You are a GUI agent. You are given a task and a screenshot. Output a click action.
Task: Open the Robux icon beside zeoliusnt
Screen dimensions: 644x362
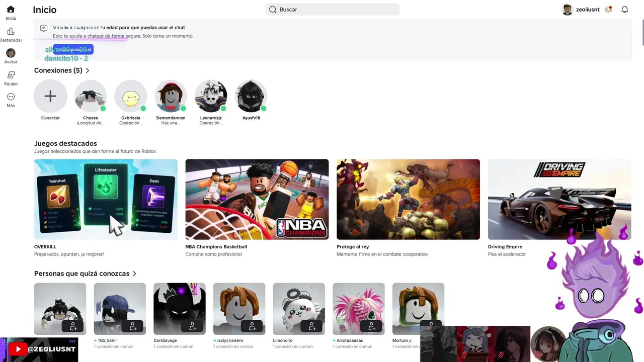(x=608, y=10)
